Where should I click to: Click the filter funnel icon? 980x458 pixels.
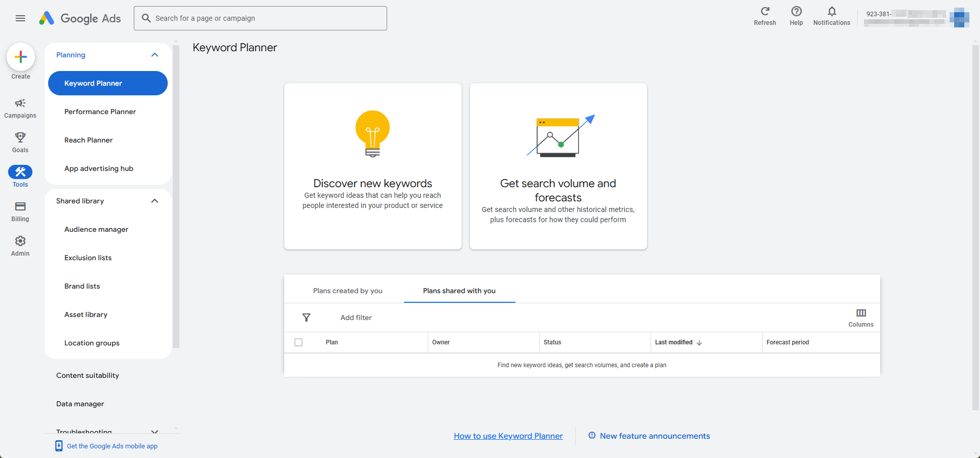pyautogui.click(x=307, y=318)
